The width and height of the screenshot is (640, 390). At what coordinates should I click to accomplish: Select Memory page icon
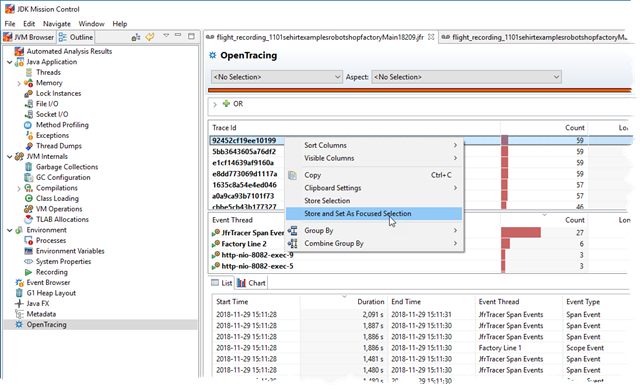coord(29,83)
